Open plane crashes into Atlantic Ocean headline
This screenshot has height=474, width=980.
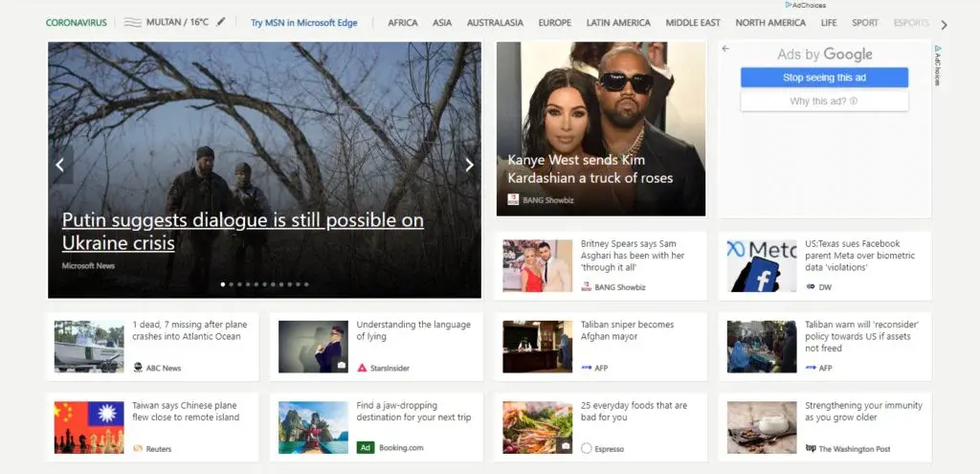pyautogui.click(x=189, y=330)
